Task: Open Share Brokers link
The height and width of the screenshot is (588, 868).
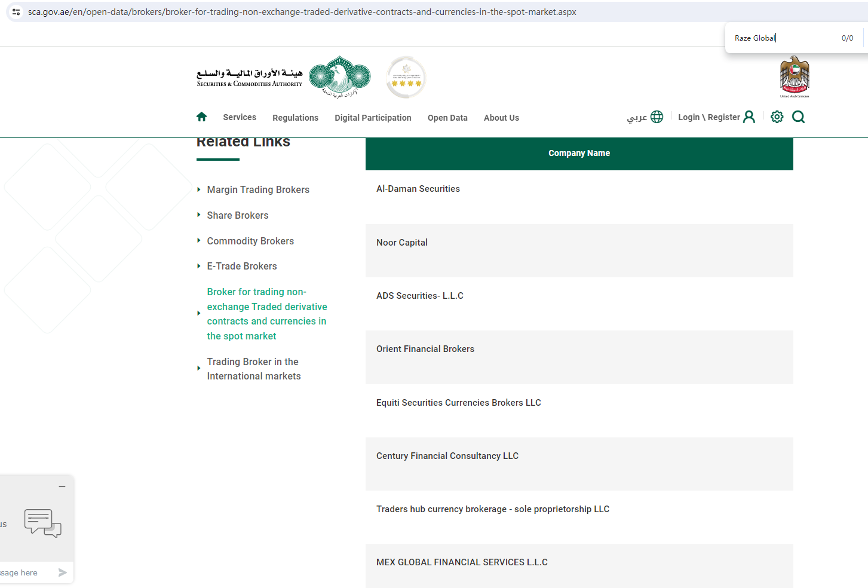Action: click(238, 215)
